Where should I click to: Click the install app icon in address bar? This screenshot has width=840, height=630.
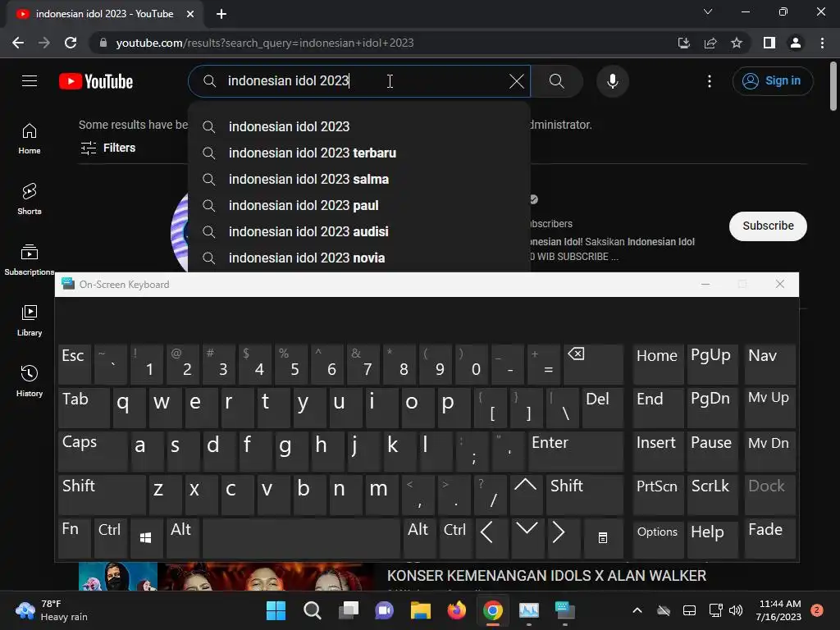683,43
